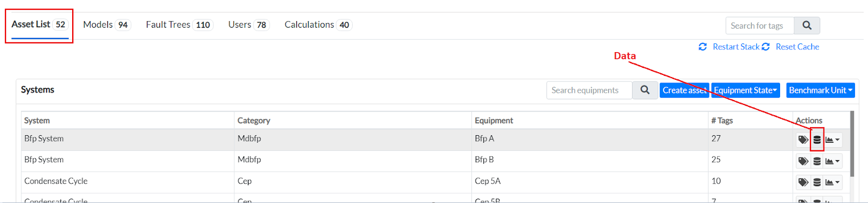The width and height of the screenshot is (868, 203).
Task: Switch to the Fault Trees tab
Action: pos(179,25)
